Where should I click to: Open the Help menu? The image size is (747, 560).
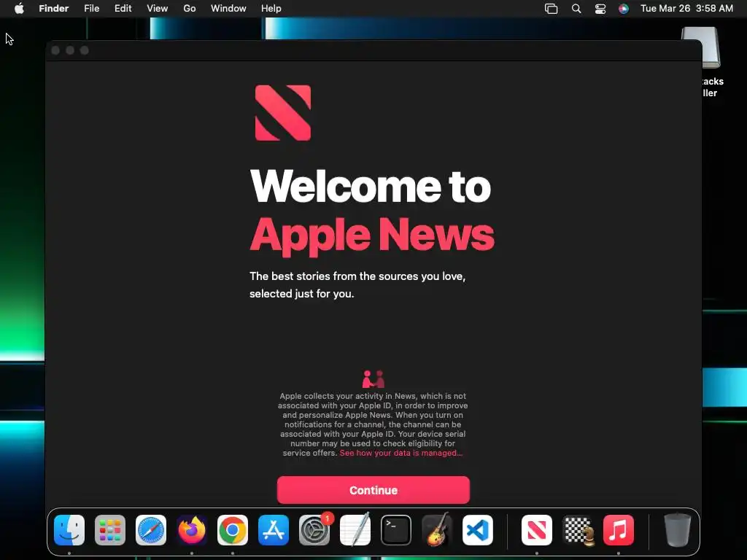(271, 9)
